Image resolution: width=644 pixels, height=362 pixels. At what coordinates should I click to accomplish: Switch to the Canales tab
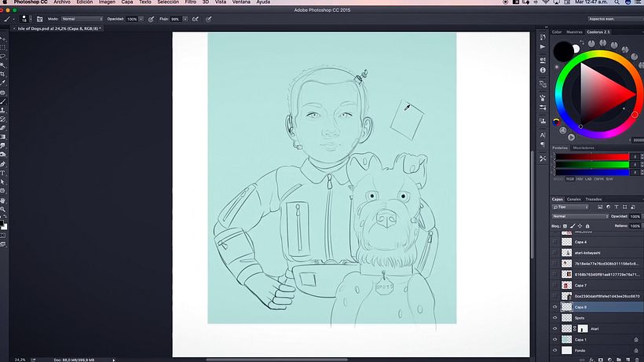574,199
